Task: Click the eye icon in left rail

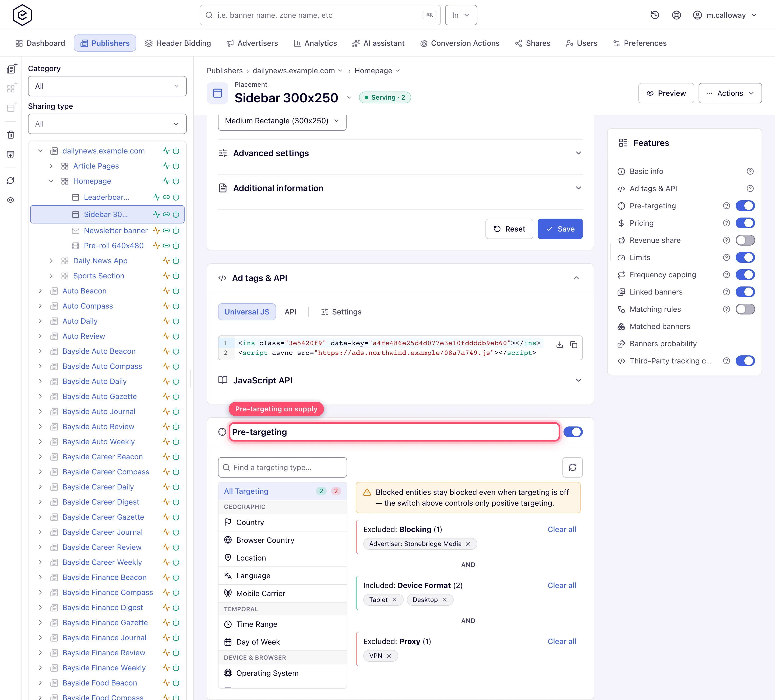Action: pos(11,200)
